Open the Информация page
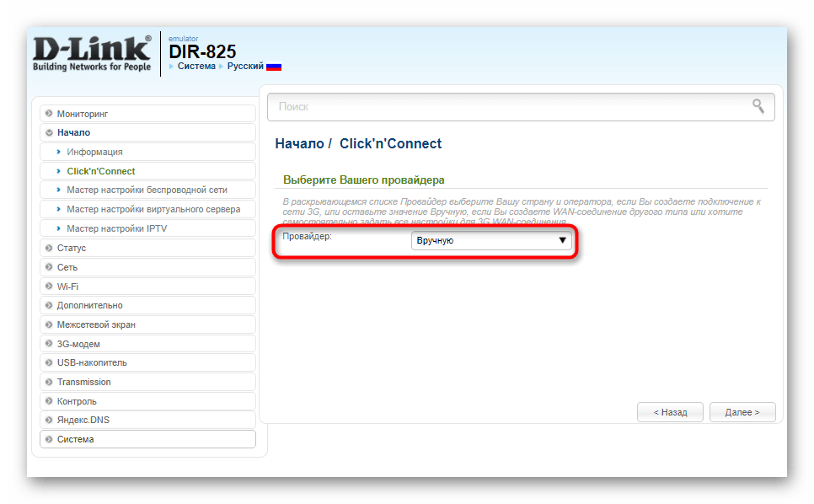This screenshot has height=504, width=814. tap(94, 152)
